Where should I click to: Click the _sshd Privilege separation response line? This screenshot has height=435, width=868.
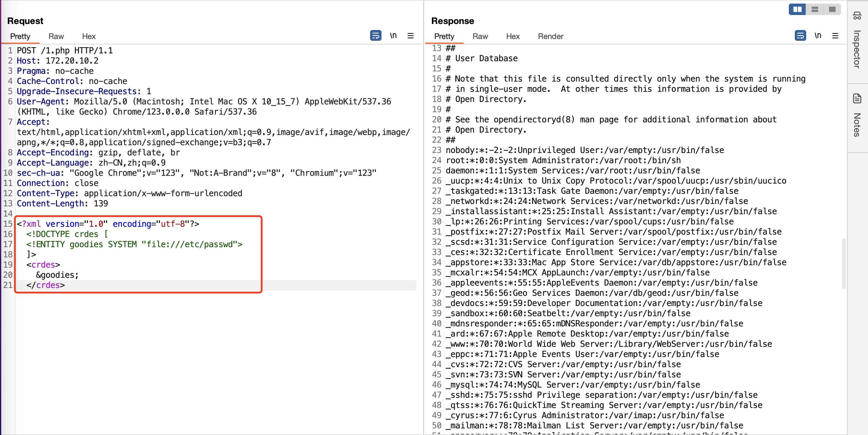pos(601,395)
